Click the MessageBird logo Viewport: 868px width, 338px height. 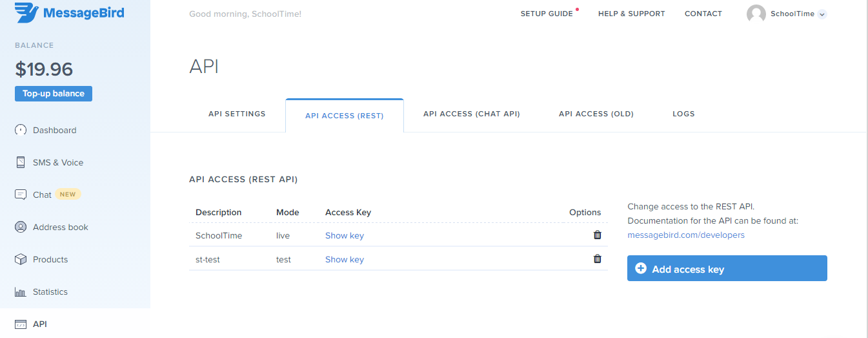pos(69,13)
